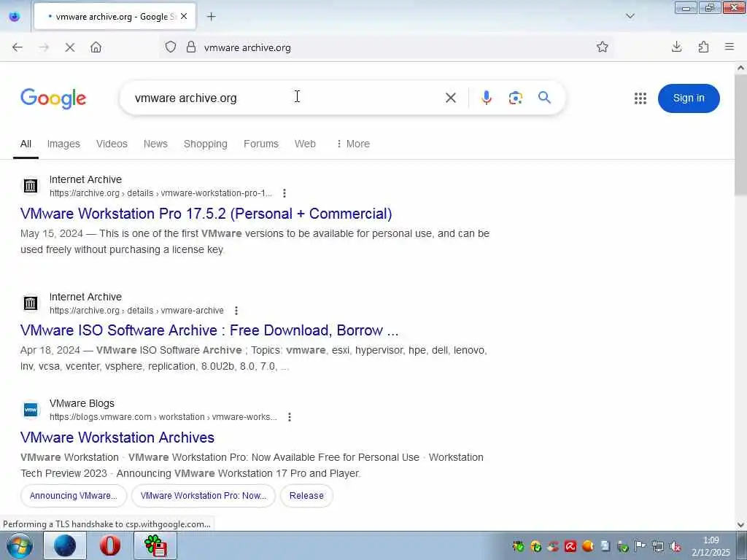Click the Sign in button
747x560 pixels.
click(x=689, y=98)
